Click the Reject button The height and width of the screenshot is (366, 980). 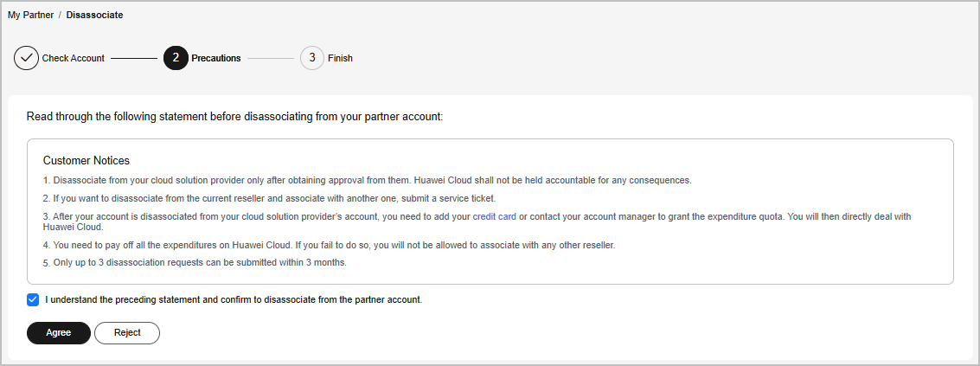(x=127, y=333)
